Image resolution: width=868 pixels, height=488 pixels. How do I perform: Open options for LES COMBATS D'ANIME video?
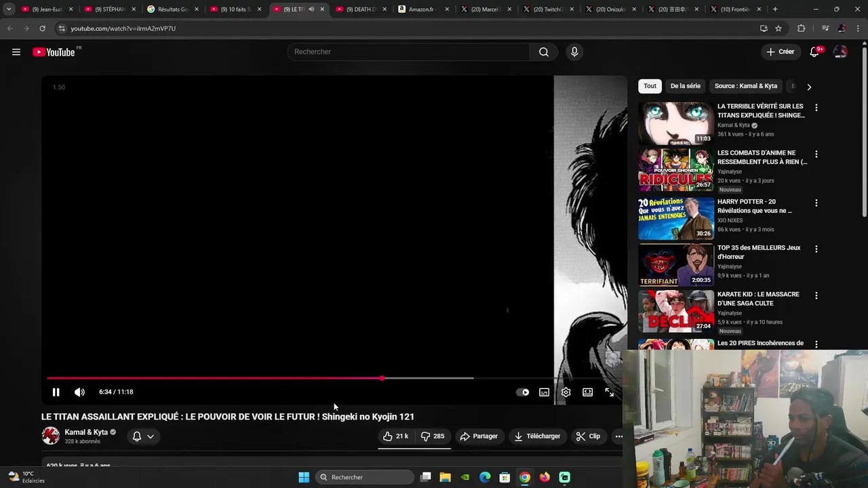pyautogui.click(x=816, y=155)
